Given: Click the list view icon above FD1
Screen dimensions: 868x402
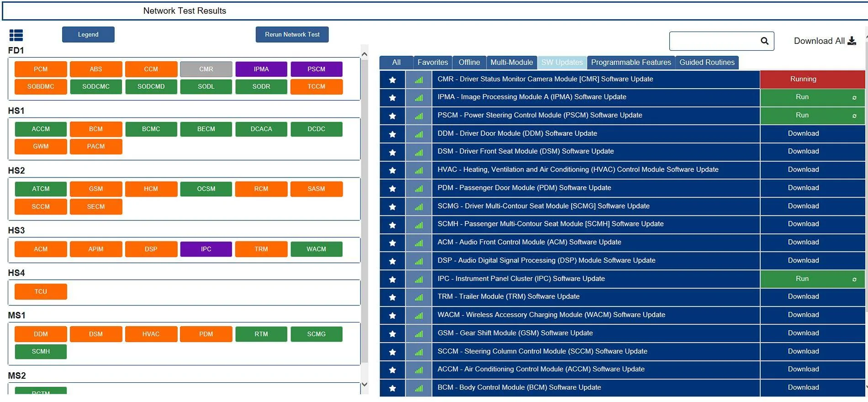Looking at the screenshot, I should pyautogui.click(x=16, y=35).
